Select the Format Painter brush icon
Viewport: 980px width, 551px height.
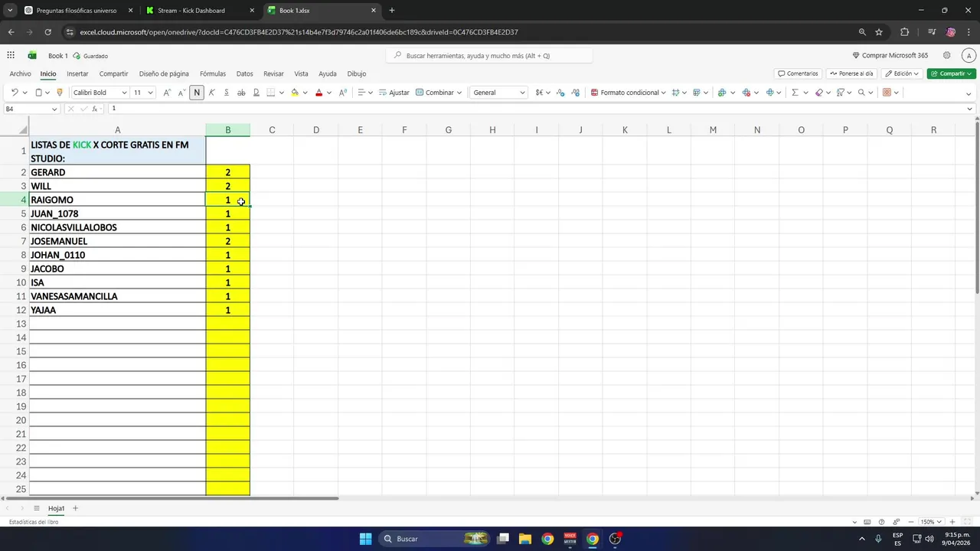tap(60, 93)
